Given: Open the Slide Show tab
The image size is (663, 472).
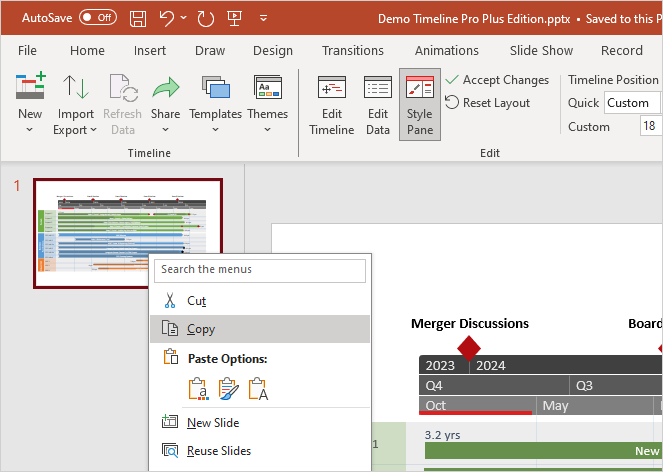Looking at the screenshot, I should (541, 51).
